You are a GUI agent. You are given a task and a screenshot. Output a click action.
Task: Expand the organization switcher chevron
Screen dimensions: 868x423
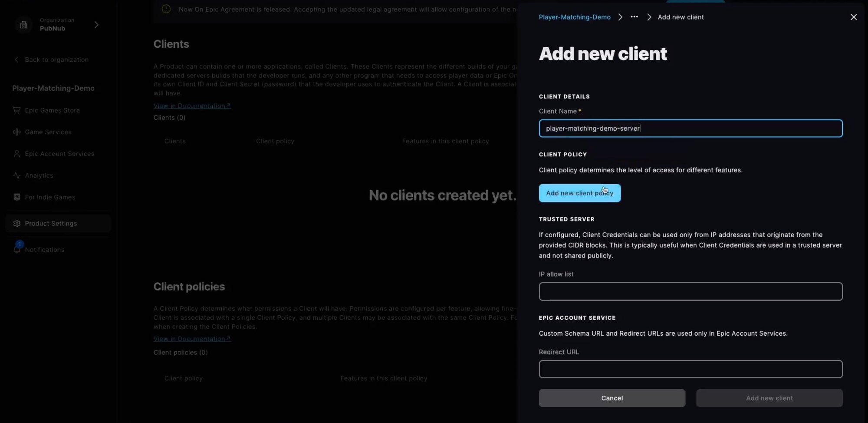pos(96,25)
